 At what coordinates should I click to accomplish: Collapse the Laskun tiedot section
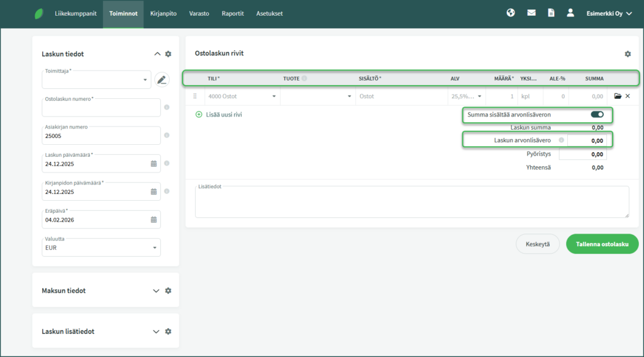click(x=157, y=54)
